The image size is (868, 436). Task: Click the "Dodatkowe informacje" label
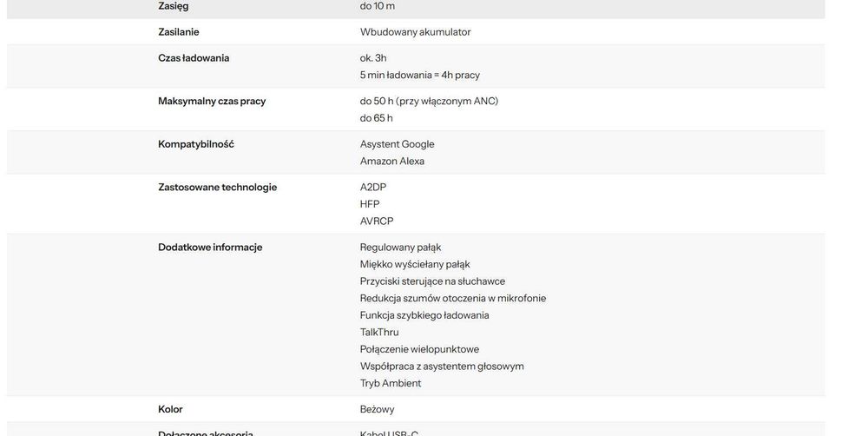click(x=210, y=248)
